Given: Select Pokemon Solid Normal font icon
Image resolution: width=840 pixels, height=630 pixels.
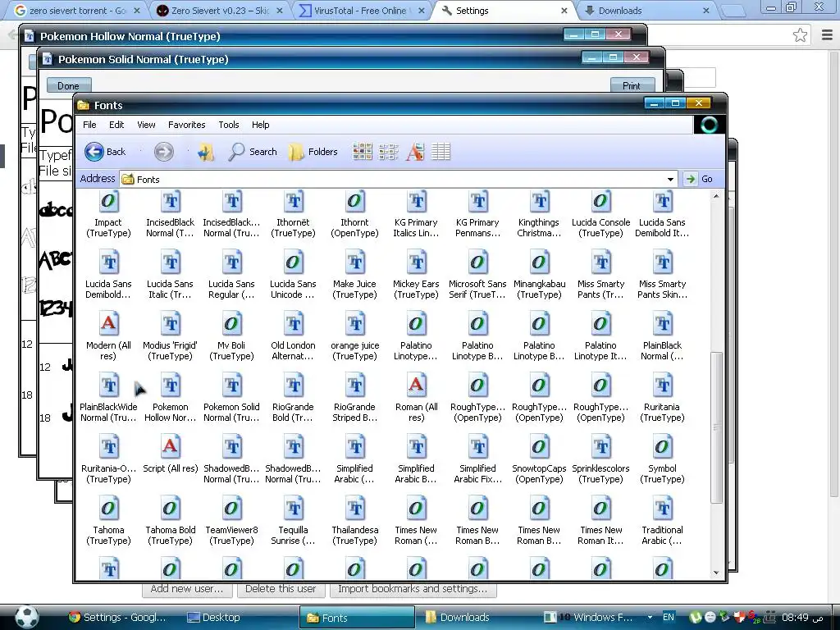Looking at the screenshot, I should pos(231,386).
